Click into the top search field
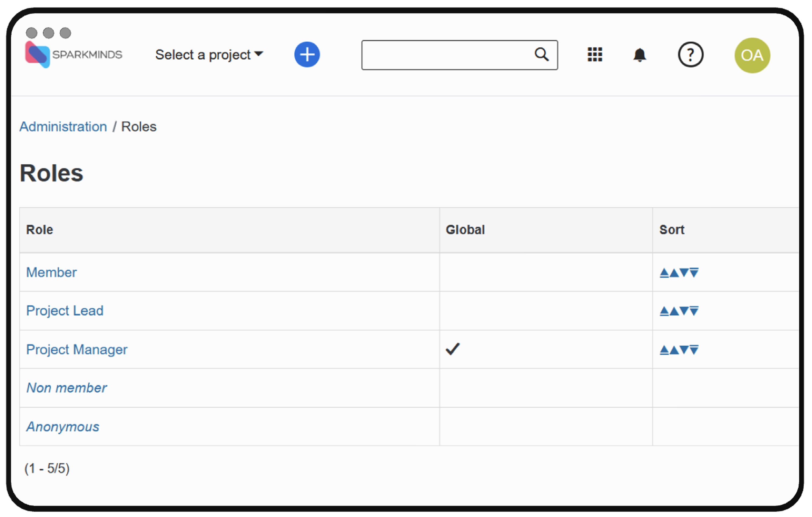Screen dimensions: 812x517 (445, 55)
